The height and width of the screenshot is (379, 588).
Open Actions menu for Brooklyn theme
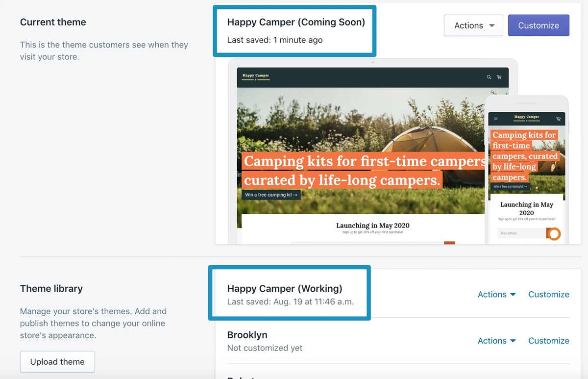[497, 341]
